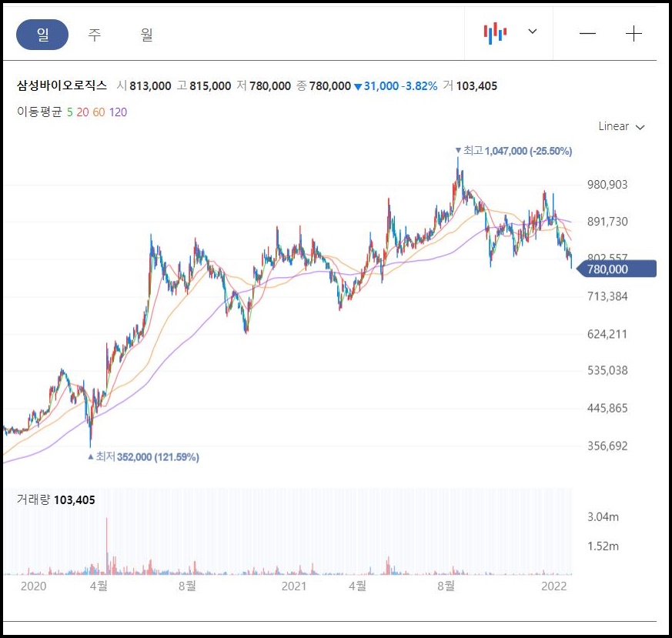The width and height of the screenshot is (672, 638).
Task: Toggle the 120-day moving average
Action: (118, 112)
